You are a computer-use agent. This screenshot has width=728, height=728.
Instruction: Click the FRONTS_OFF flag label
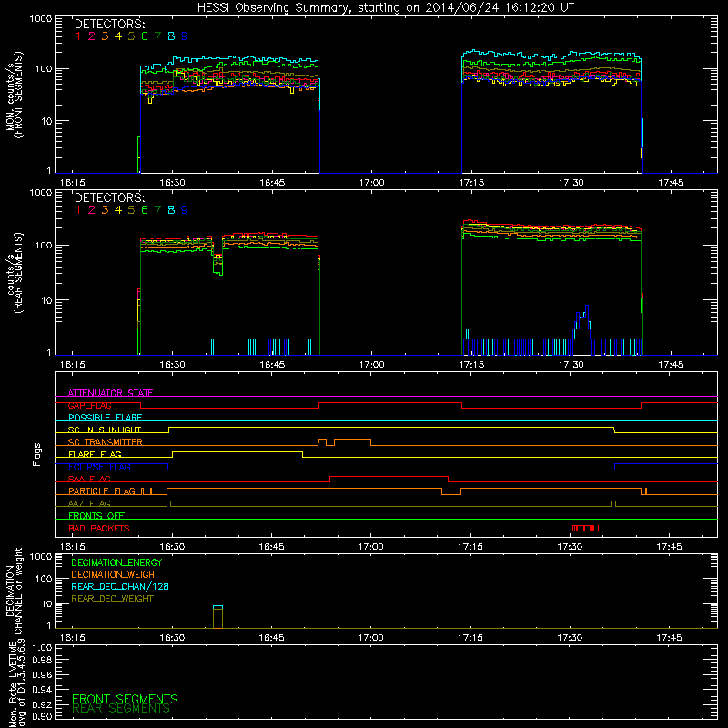point(96,516)
